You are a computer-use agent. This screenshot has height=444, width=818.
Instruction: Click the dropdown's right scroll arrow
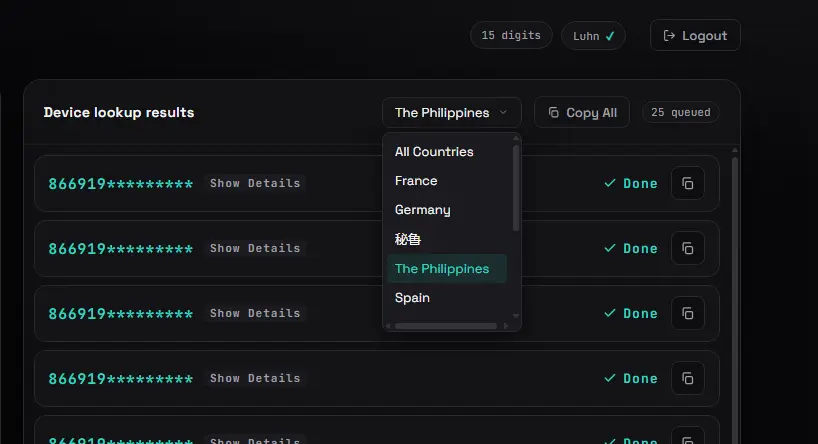coord(506,326)
